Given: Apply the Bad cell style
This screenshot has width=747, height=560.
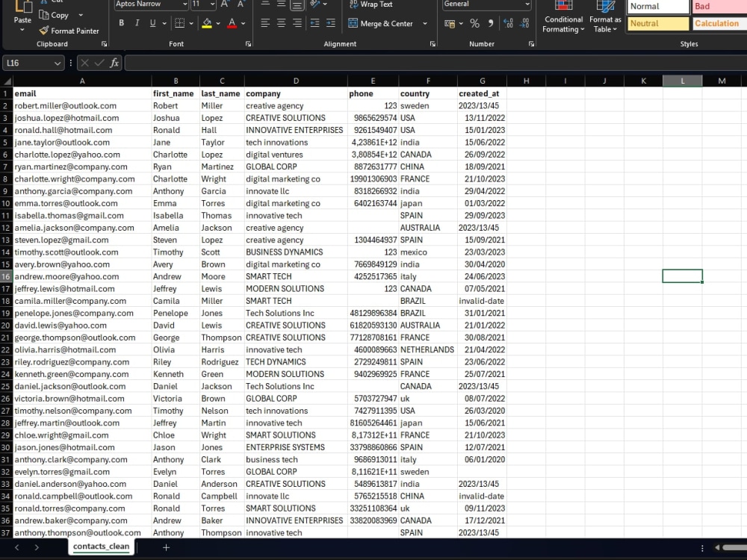Looking at the screenshot, I should pyautogui.click(x=719, y=7).
